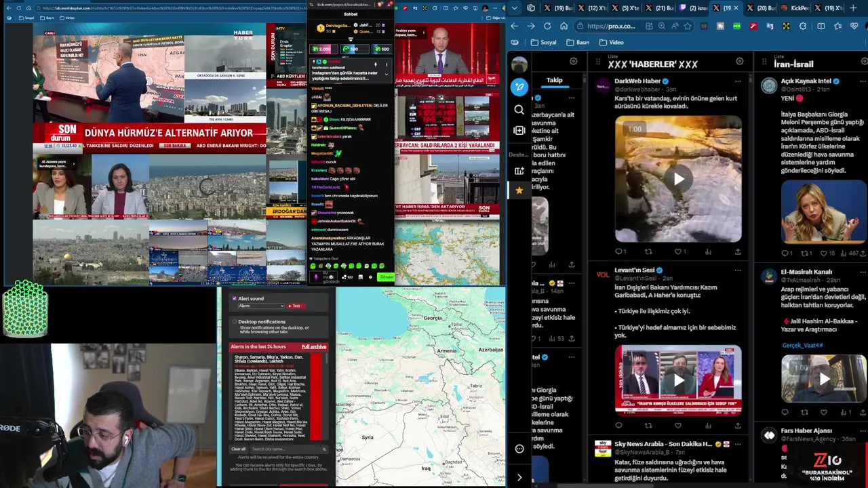Open the Alarm sound dropdown
The width and height of the screenshot is (868, 488).
[x=261, y=306]
